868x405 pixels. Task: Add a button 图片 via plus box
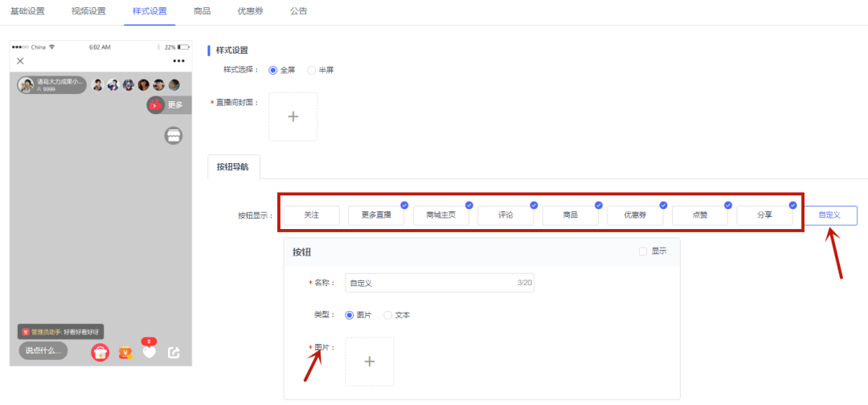369,362
